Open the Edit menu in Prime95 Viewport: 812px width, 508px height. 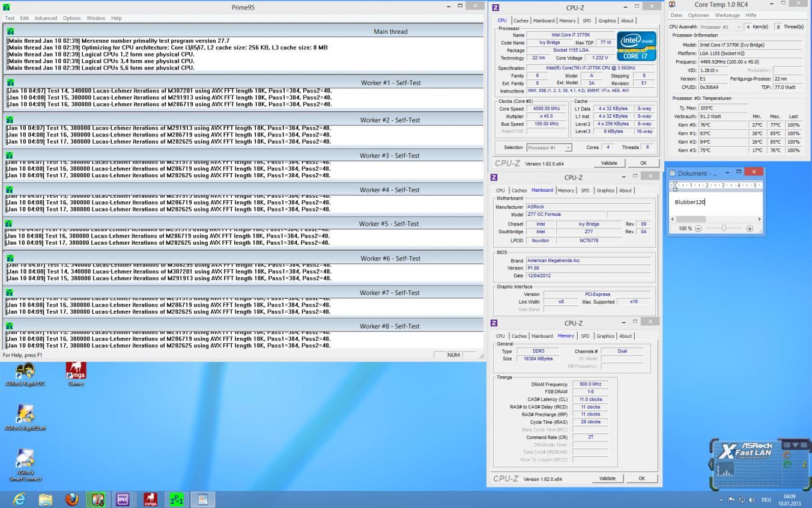pos(25,18)
